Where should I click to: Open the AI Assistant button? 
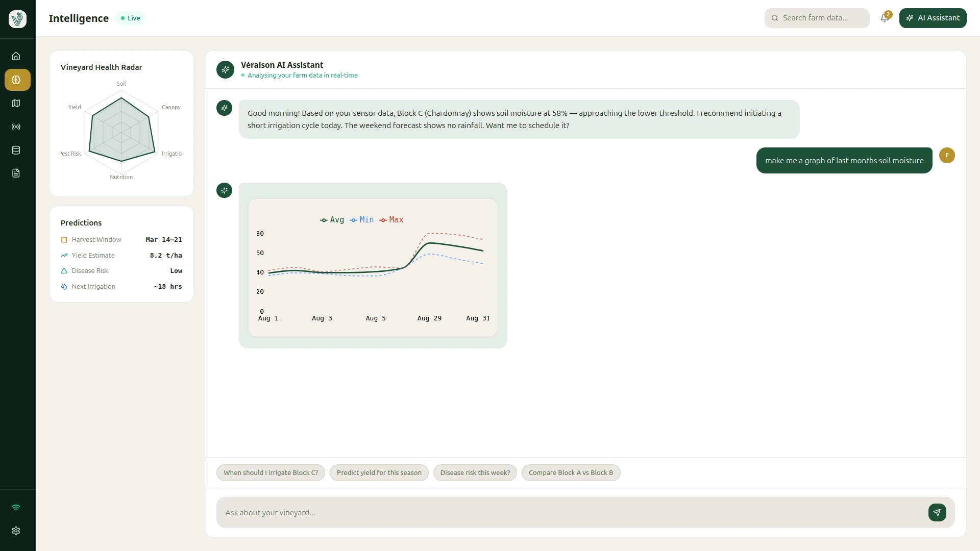coord(933,18)
